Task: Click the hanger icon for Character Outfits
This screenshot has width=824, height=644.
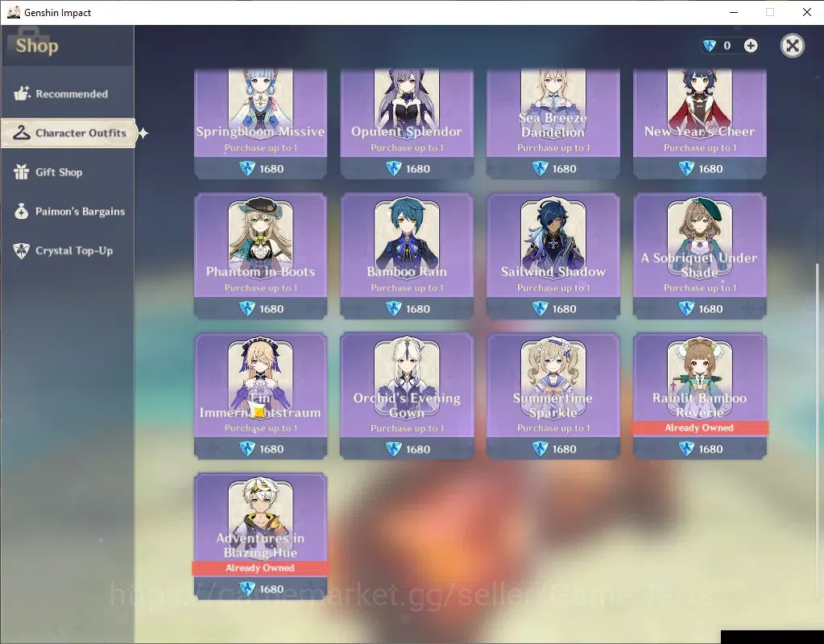Action: tap(22, 133)
